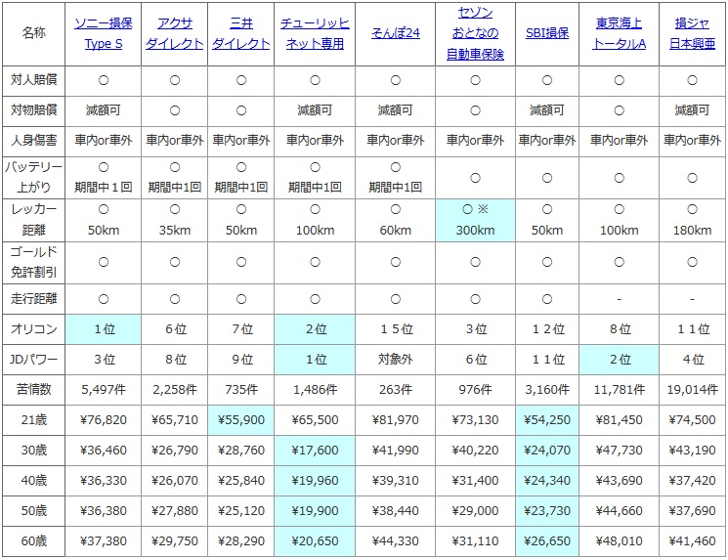Open the ソニー損保 Type S link
This screenshot has height=560, width=728.
[103, 33]
